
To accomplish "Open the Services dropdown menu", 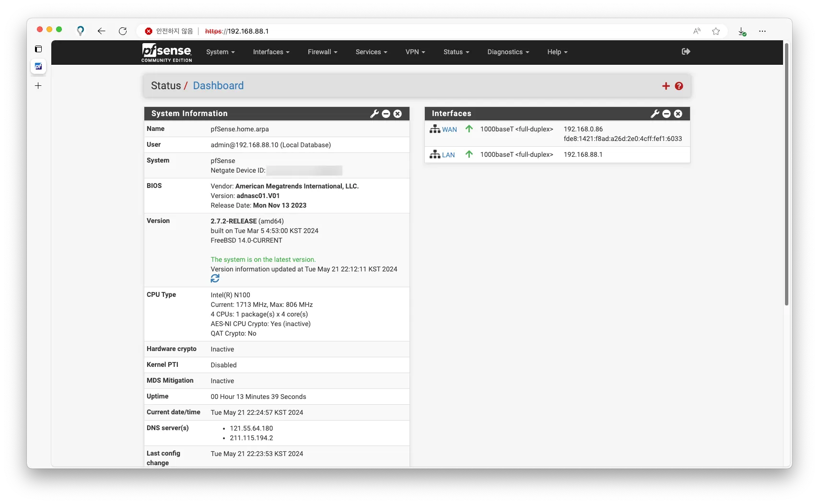I will tap(372, 52).
